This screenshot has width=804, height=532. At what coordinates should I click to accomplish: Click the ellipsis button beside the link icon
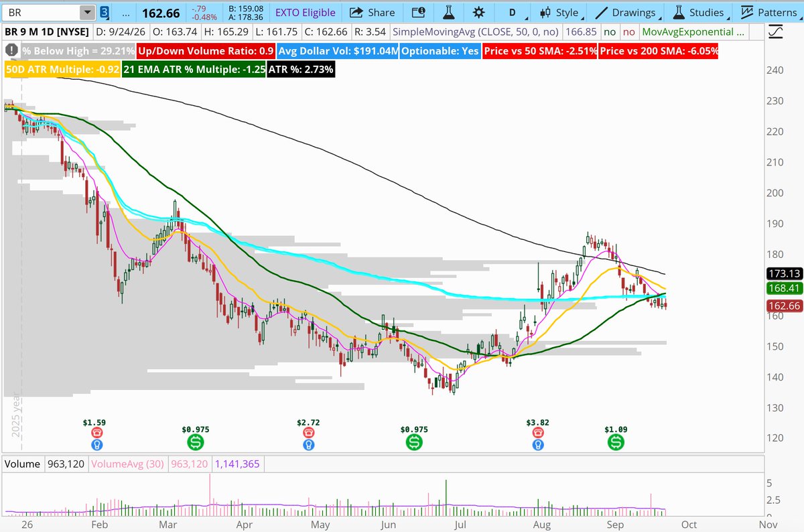[127, 13]
